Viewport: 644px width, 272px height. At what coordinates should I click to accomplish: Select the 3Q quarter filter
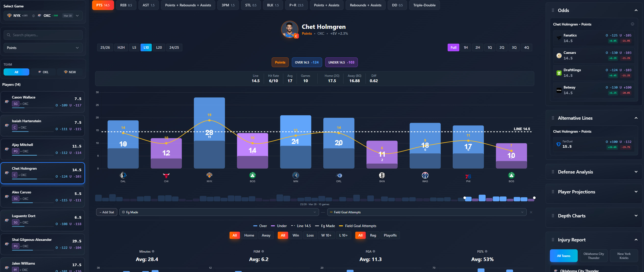pos(514,47)
